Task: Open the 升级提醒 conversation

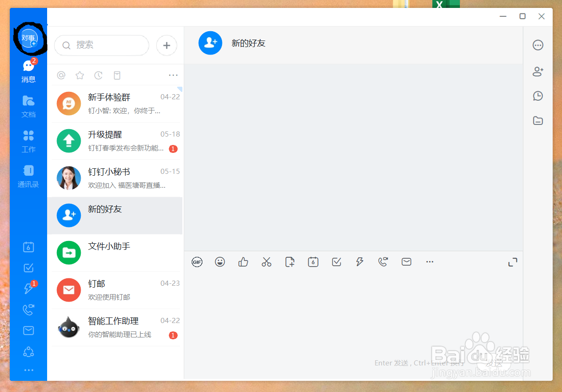Action: 115,141
